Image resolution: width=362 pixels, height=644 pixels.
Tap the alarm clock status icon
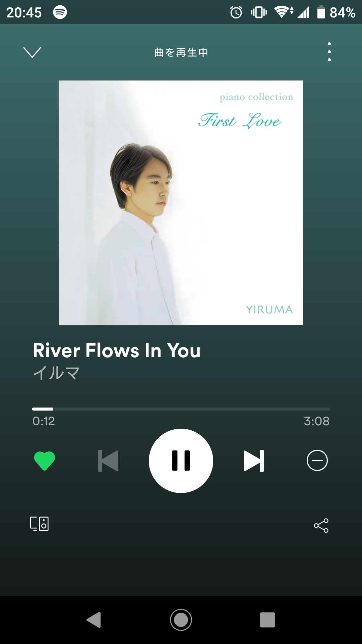tap(236, 12)
